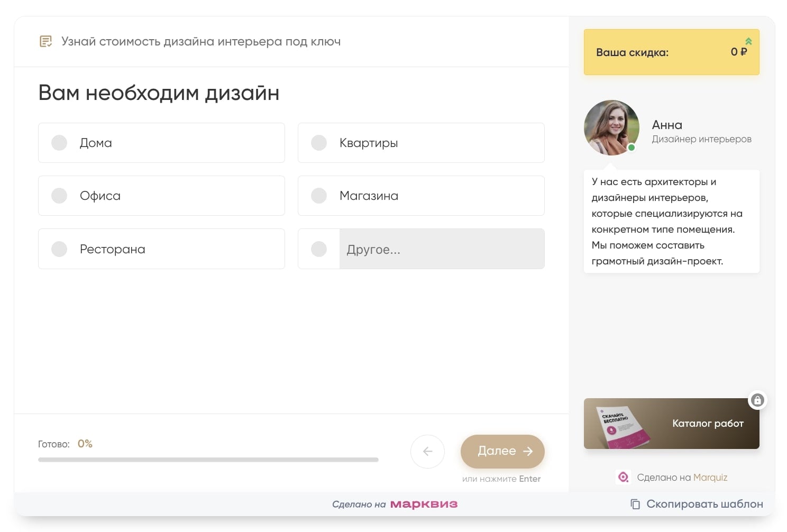Image resolution: width=787 pixels, height=532 pixels.
Task: Click the марквиз logo in footer
Action: pos(424,504)
